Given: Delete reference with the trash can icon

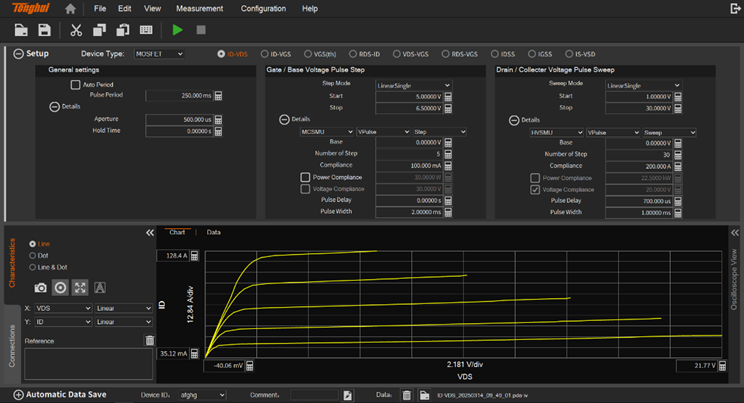Looking at the screenshot, I should 149,340.
